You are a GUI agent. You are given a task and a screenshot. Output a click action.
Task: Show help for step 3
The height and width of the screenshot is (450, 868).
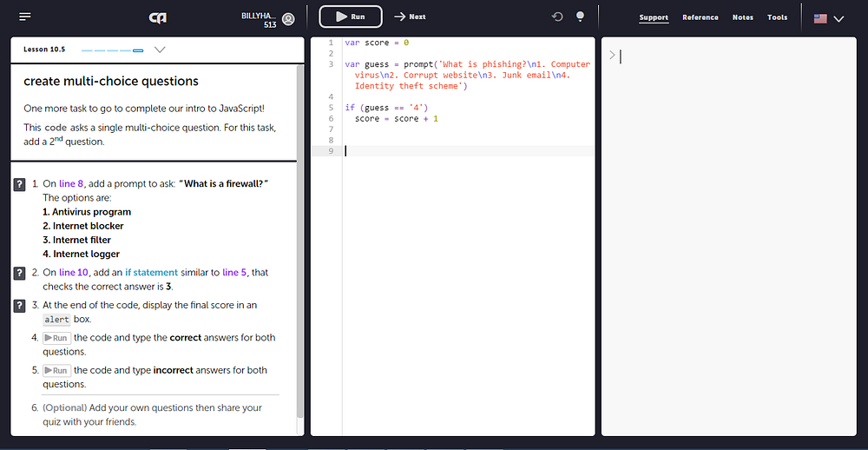coord(19,306)
